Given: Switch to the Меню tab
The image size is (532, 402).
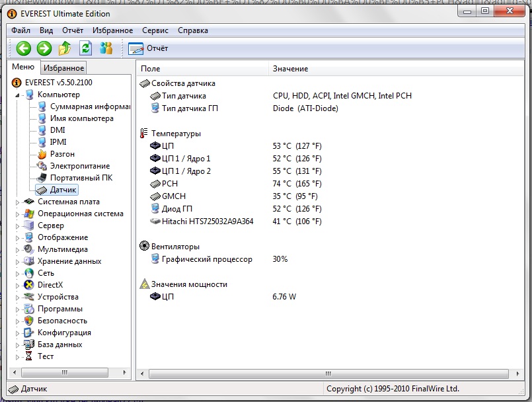Looking at the screenshot, I should 23,67.
